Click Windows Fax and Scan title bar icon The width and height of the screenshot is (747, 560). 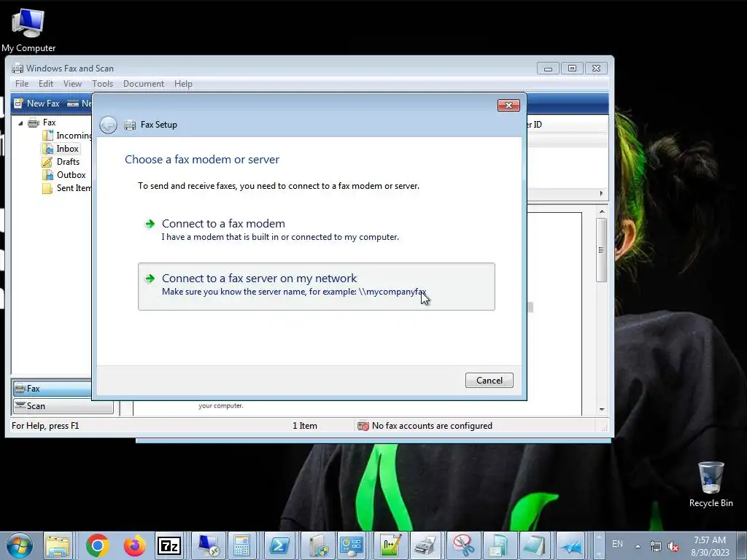click(18, 68)
